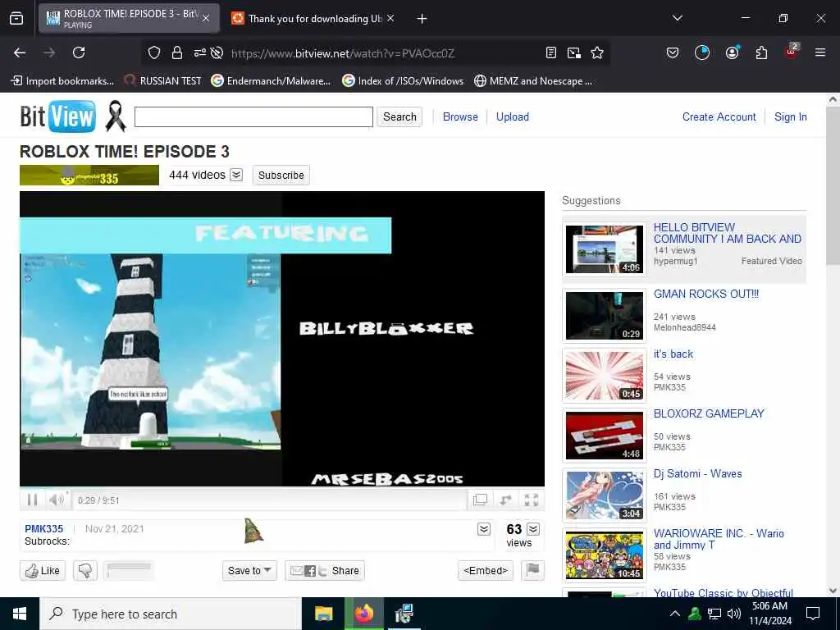Image resolution: width=840 pixels, height=630 pixels.
Task: Click the channel banner image
Action: tap(89, 176)
